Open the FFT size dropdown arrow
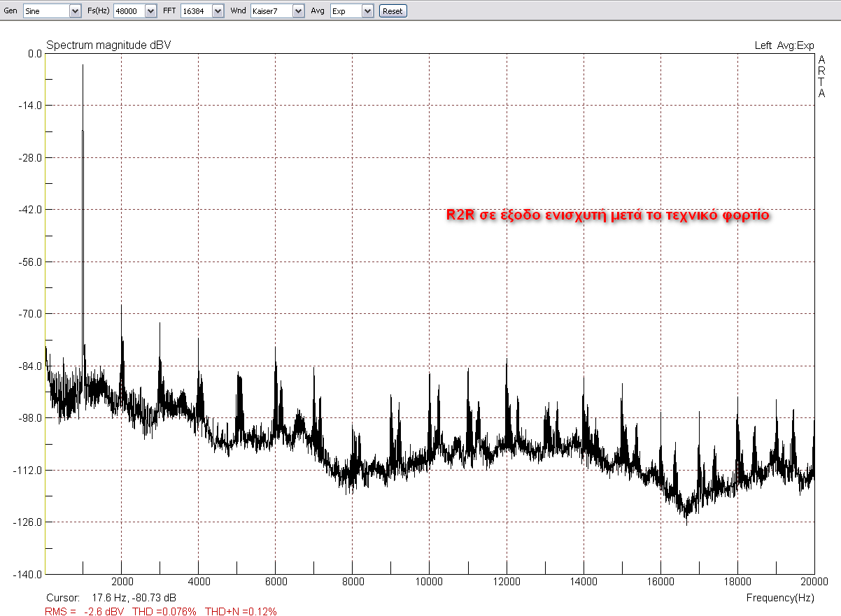 click(x=218, y=11)
